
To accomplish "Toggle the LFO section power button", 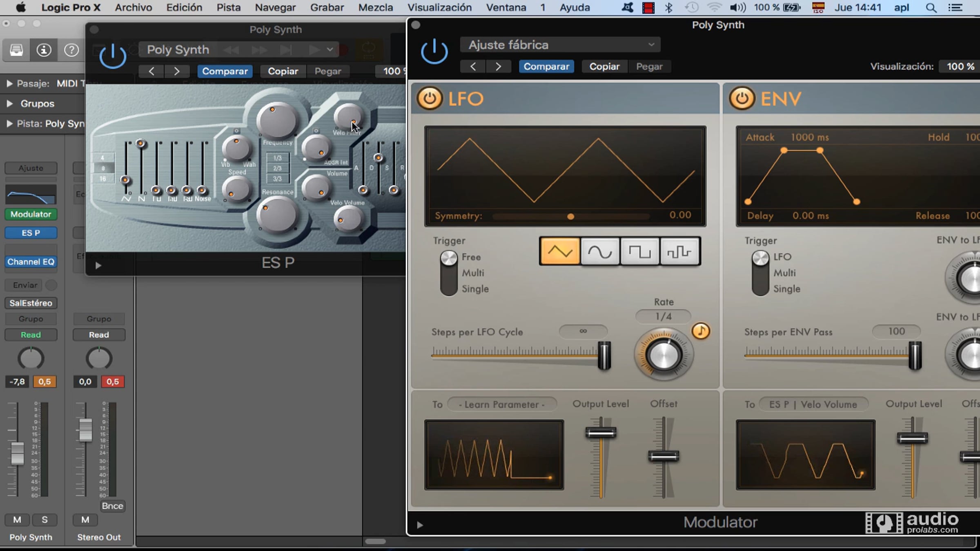I will tap(429, 98).
